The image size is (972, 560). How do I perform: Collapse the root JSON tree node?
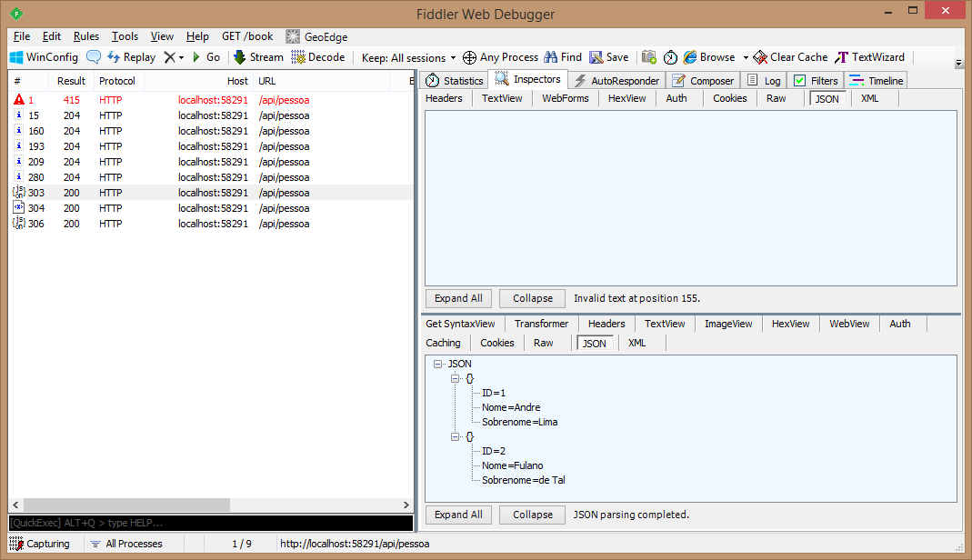tap(438, 364)
